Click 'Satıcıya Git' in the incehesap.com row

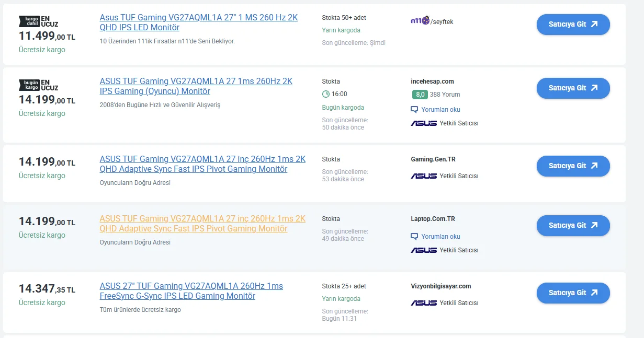[573, 88]
